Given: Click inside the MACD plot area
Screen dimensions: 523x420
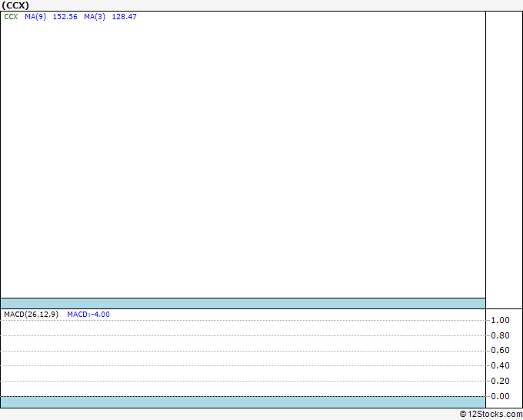Looking at the screenshot, I should pos(243,357).
